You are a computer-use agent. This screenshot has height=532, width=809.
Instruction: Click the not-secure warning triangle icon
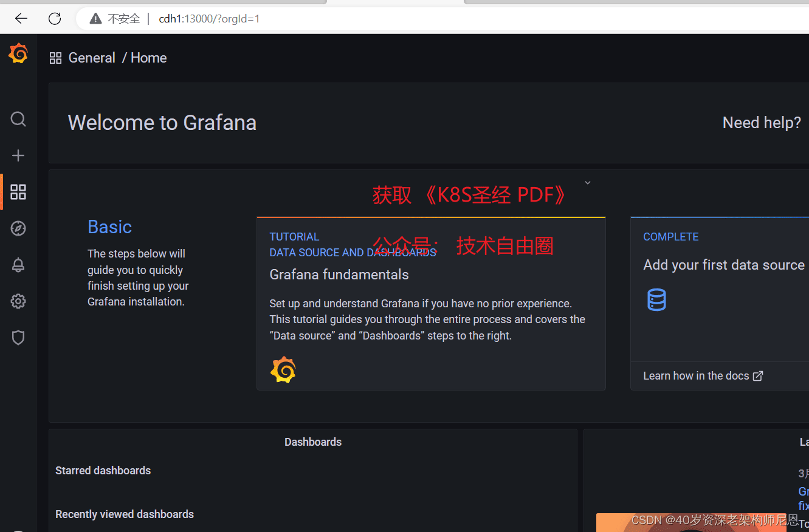pyautogui.click(x=95, y=19)
